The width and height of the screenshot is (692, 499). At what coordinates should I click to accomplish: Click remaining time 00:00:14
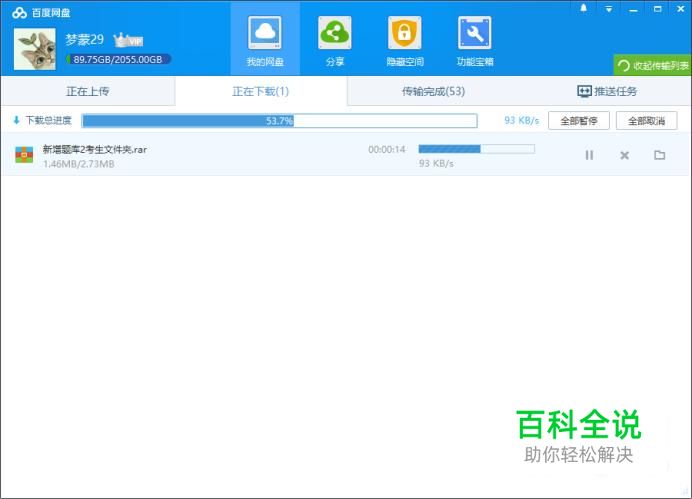387,150
